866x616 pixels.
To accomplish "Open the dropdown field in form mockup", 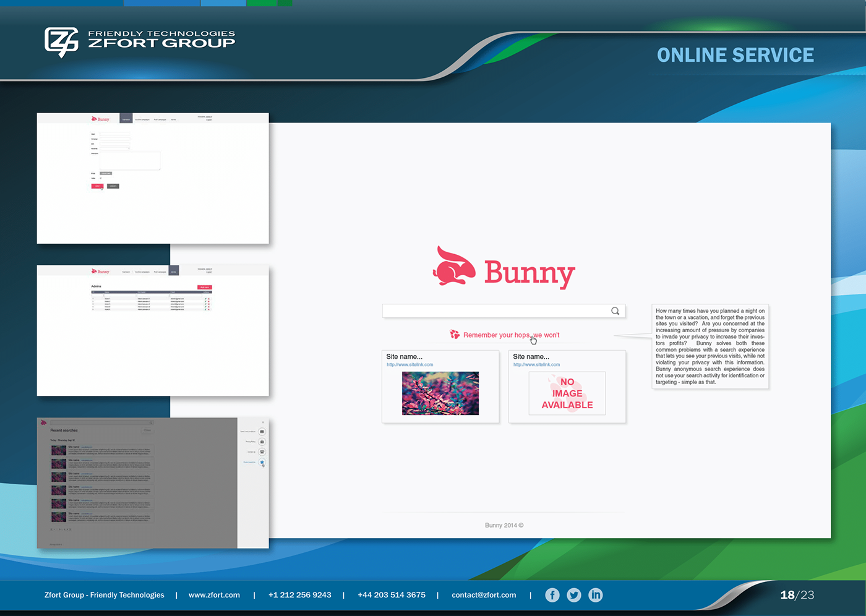I will (115, 148).
